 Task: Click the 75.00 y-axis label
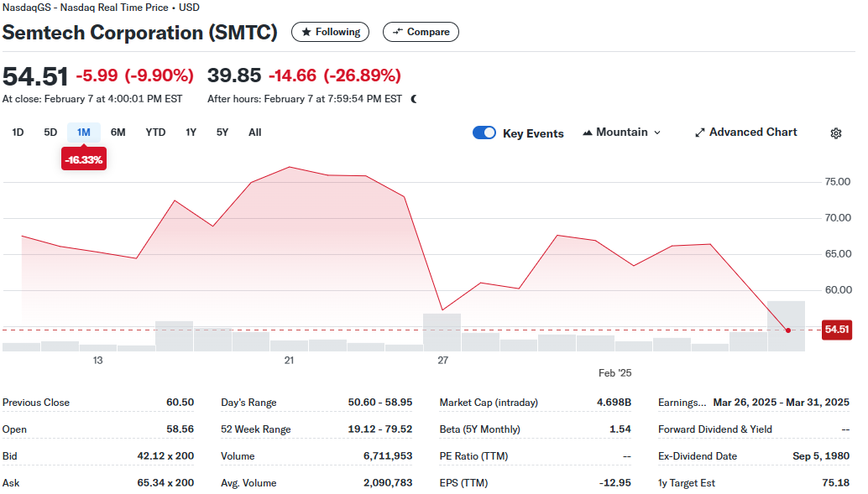[838, 182]
